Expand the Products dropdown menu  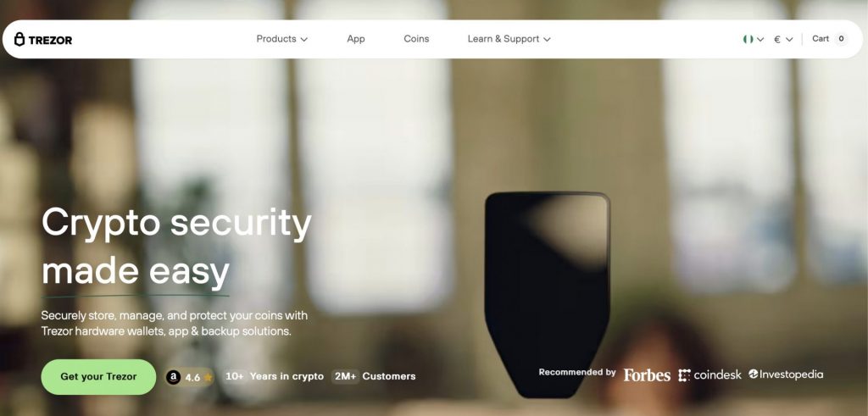click(281, 39)
